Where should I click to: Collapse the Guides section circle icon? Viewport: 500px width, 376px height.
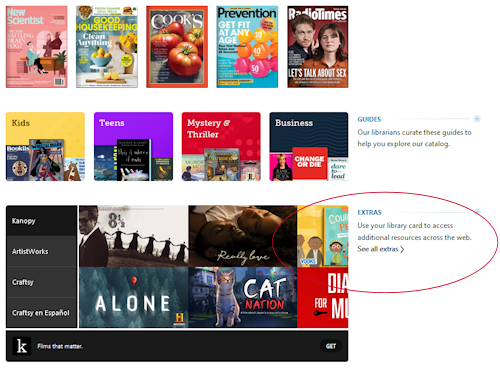tap(477, 119)
